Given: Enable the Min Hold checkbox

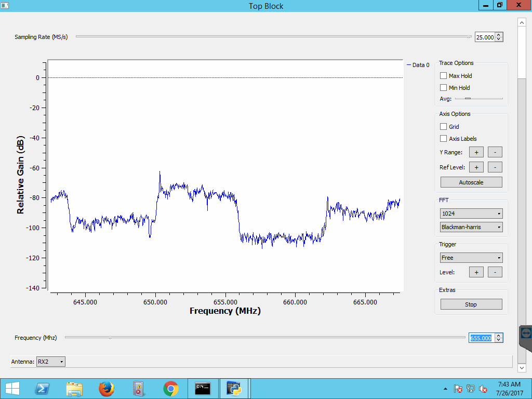Looking at the screenshot, I should (x=443, y=88).
